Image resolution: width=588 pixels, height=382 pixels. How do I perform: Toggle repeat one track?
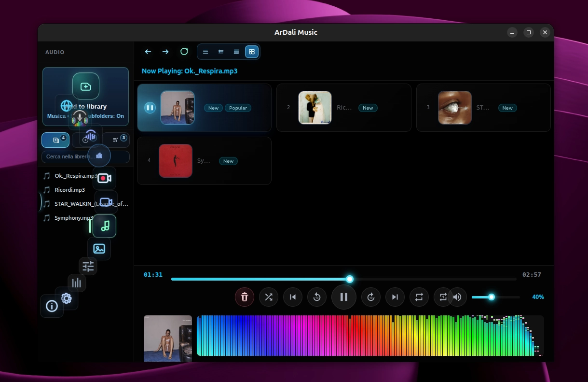point(442,297)
